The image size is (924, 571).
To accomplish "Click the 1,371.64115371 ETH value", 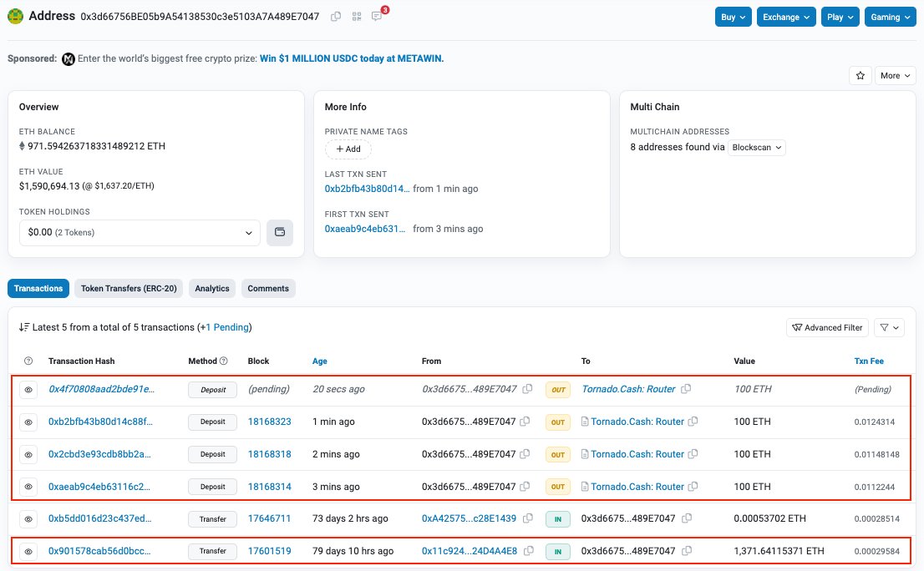I will (779, 551).
